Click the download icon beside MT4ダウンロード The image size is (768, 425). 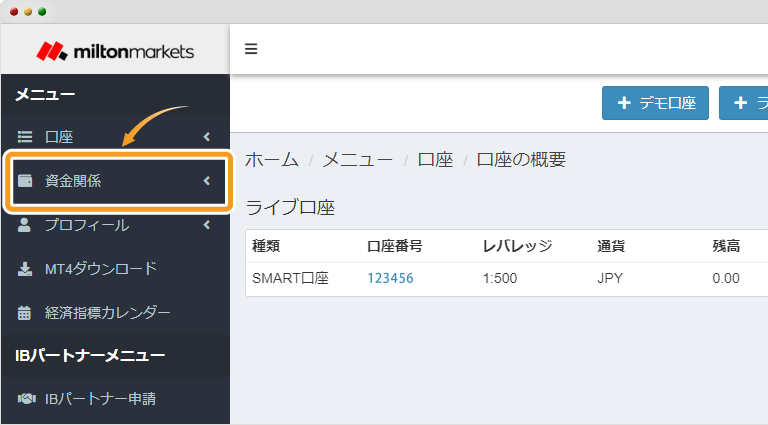coord(25,269)
